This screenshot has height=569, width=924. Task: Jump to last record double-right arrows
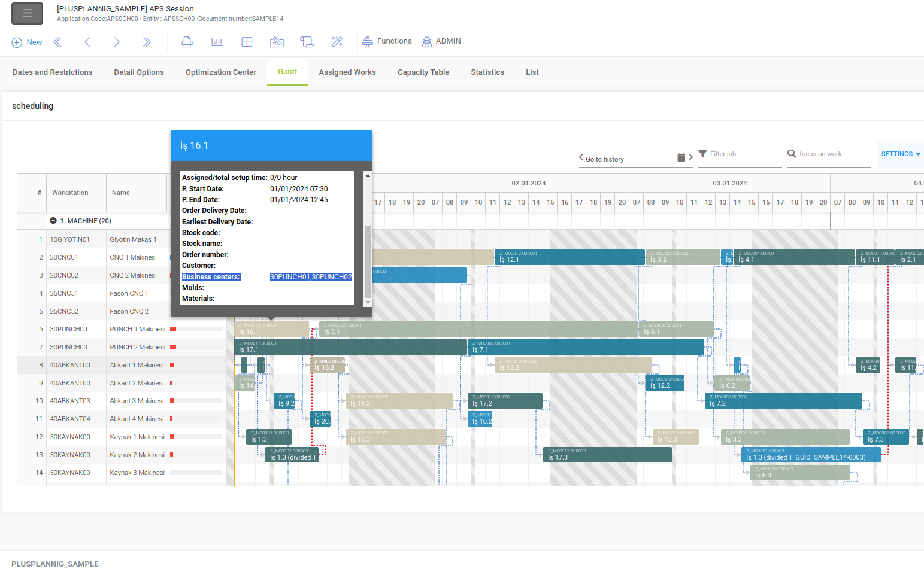pyautogui.click(x=147, y=42)
